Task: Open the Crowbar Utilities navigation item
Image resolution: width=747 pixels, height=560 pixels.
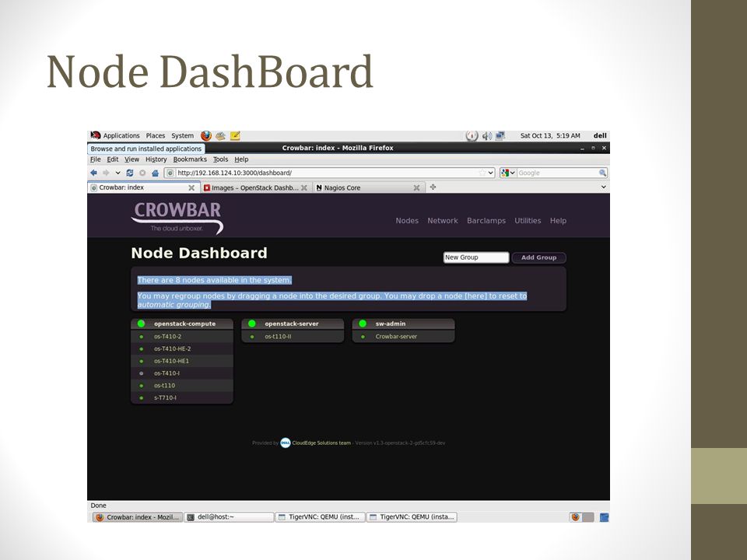Action: pyautogui.click(x=528, y=220)
